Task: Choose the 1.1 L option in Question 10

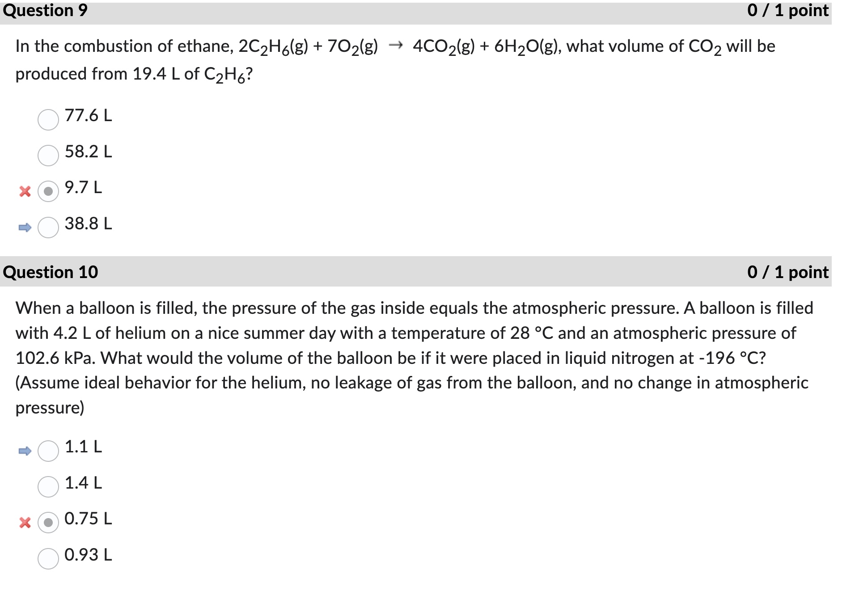Action: [48, 451]
